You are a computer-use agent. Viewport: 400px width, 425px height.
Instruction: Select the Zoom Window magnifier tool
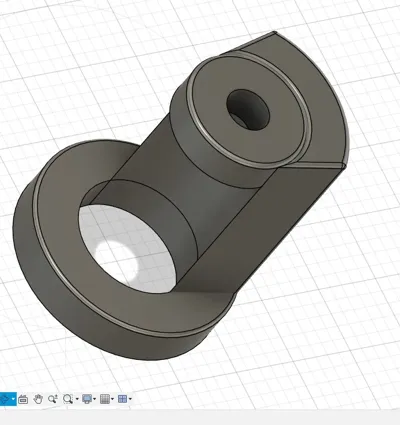click(x=68, y=399)
